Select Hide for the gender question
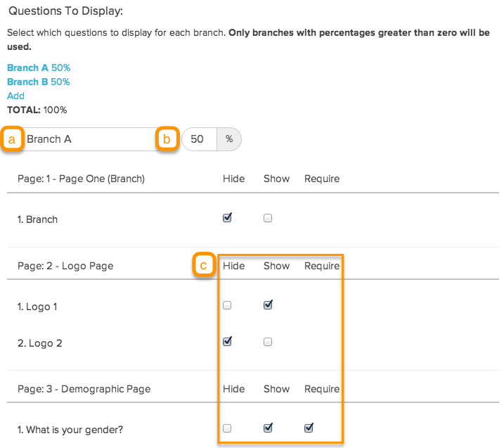This screenshot has height=448, width=504. point(226,428)
